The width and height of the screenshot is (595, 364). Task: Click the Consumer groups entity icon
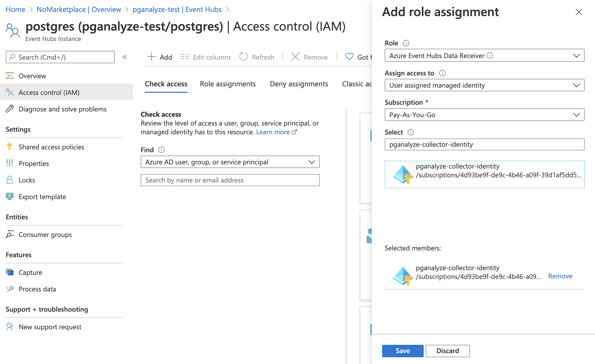click(x=9, y=234)
